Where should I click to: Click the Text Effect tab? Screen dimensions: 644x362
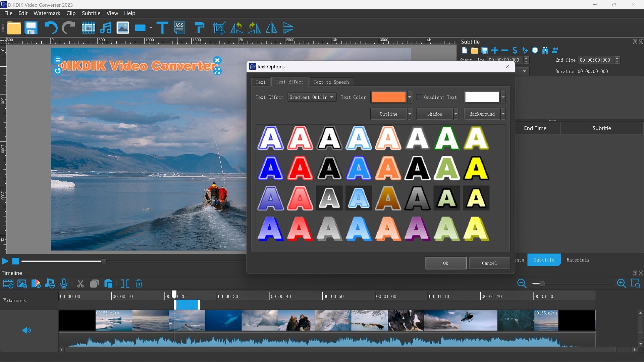(x=289, y=81)
